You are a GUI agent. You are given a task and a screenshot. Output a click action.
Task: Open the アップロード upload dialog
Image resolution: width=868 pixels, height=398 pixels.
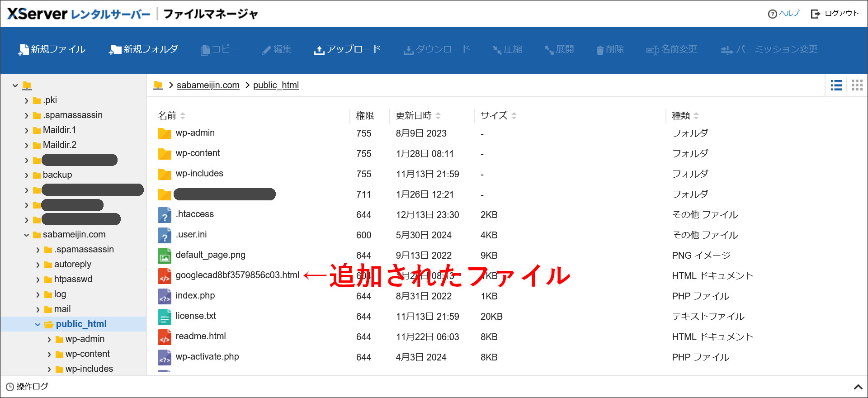pyautogui.click(x=347, y=49)
